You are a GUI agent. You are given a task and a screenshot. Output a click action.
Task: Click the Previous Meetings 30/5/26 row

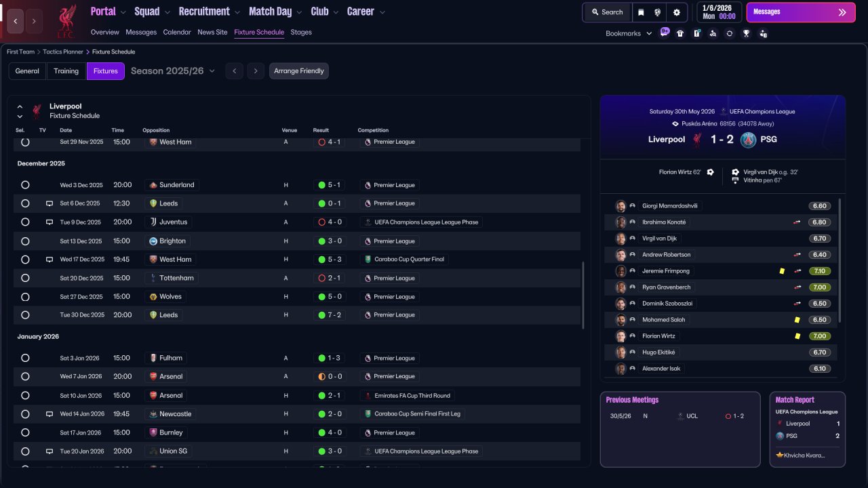(x=680, y=416)
